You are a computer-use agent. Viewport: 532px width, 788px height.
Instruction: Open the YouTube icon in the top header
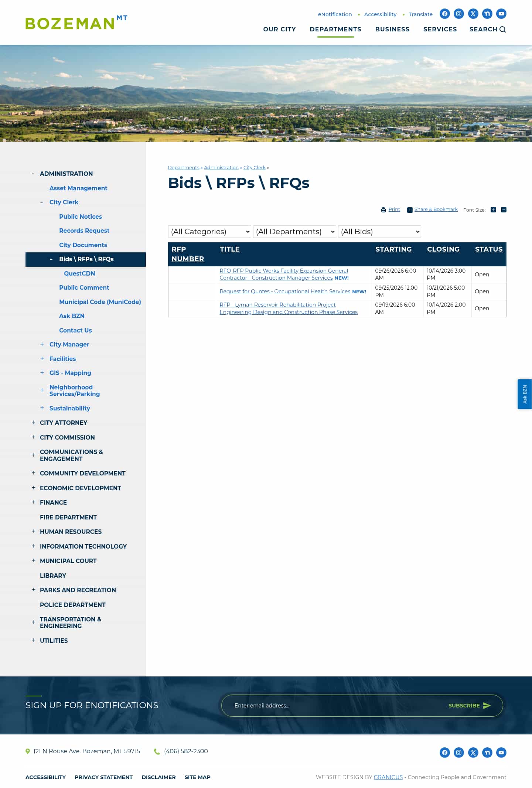click(501, 14)
